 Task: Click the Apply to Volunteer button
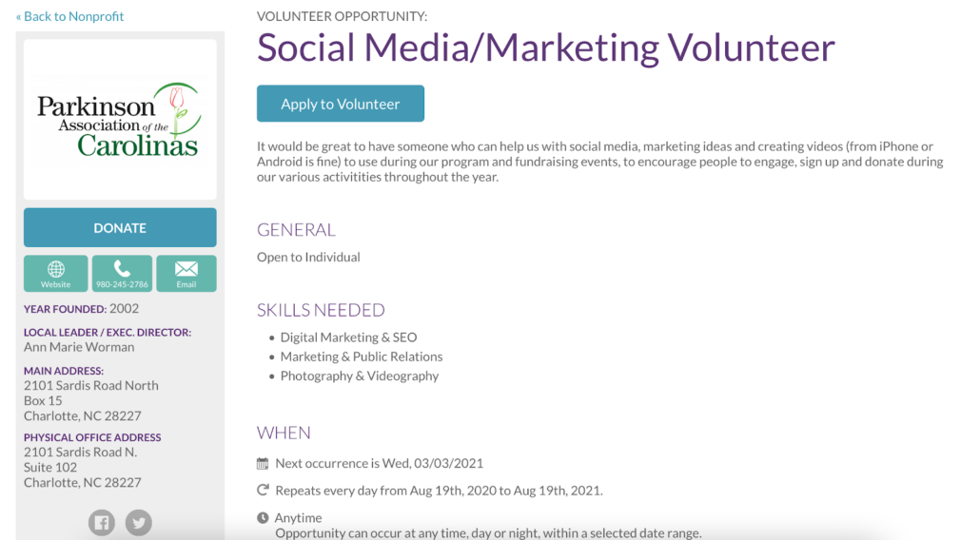point(341,104)
